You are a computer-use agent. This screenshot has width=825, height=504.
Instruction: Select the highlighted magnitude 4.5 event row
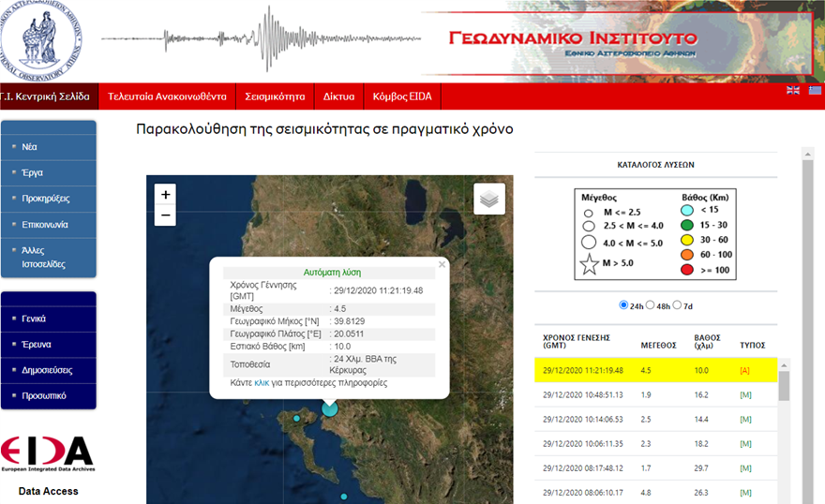point(656,370)
